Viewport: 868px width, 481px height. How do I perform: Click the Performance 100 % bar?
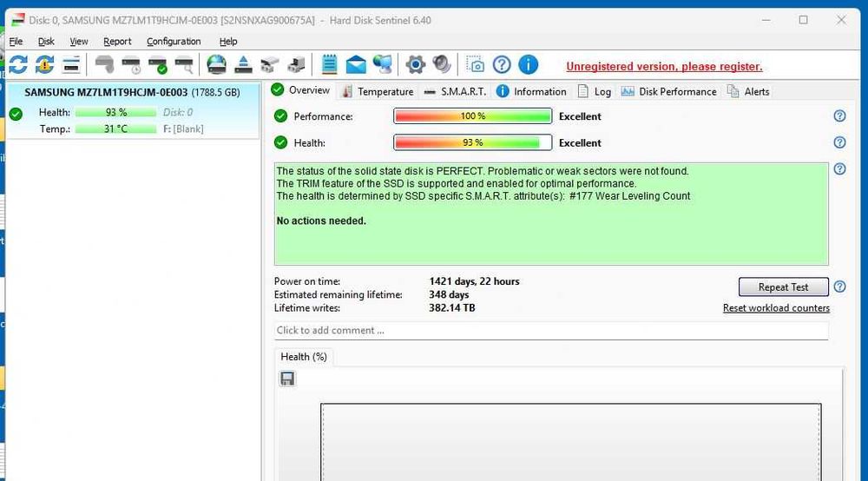coord(473,116)
